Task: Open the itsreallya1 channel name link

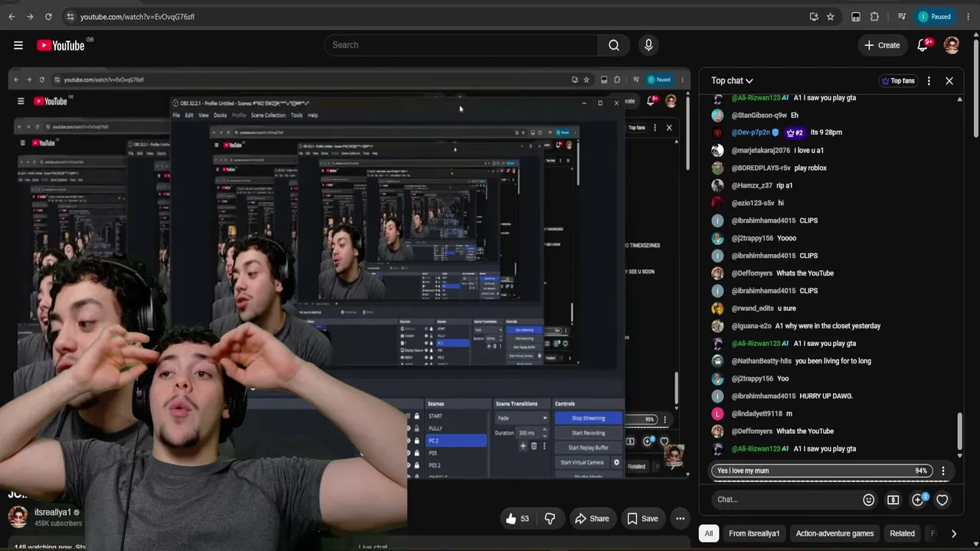Action: (53, 513)
